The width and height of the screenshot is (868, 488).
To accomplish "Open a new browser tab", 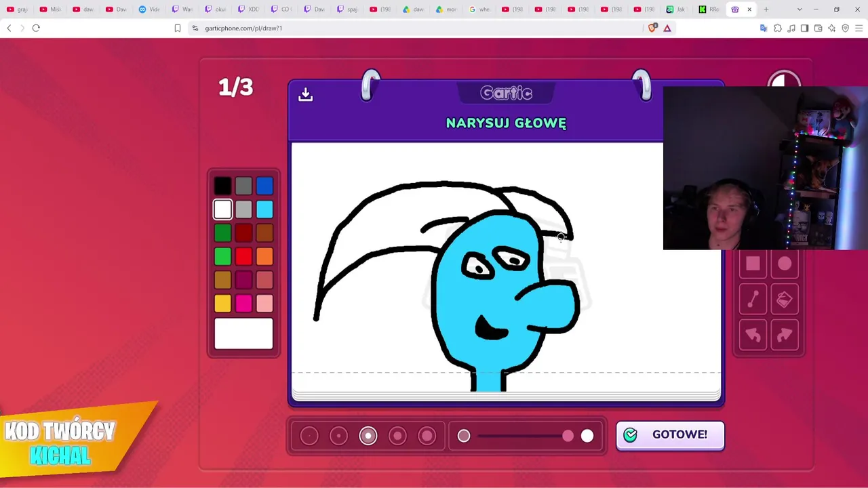I will click(766, 9).
